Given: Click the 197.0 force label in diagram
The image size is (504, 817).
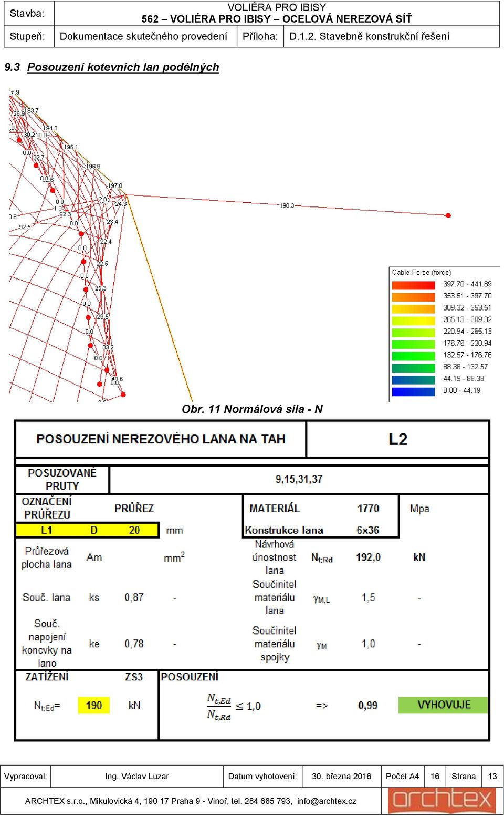Looking at the screenshot, I should pyautogui.click(x=115, y=185).
